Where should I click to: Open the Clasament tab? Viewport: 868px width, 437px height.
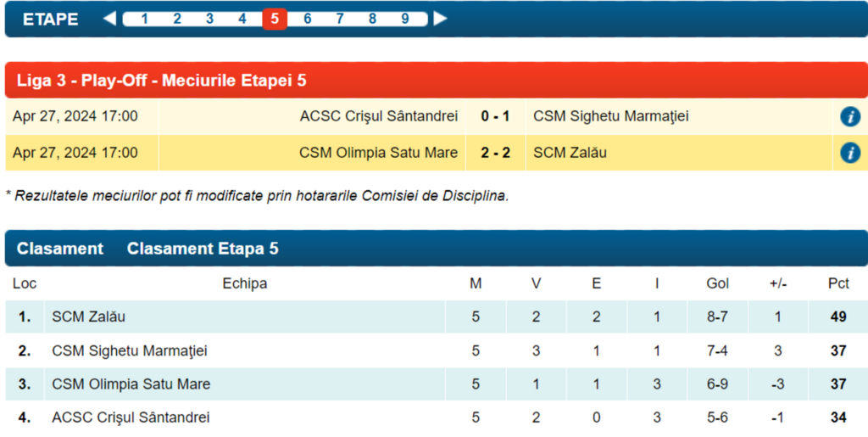click(x=60, y=249)
